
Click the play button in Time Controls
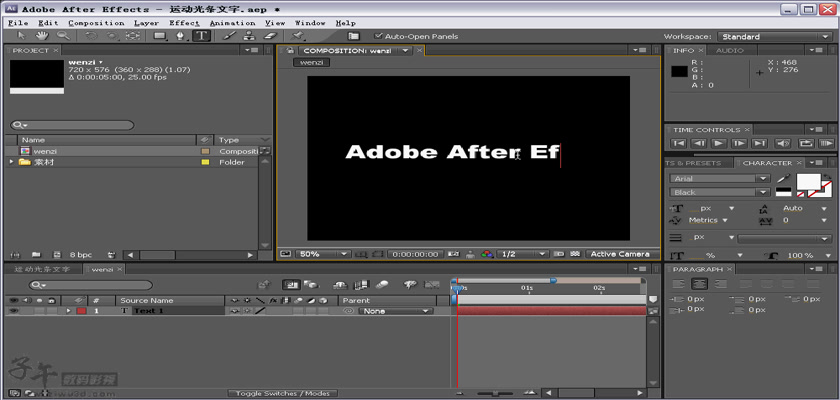[719, 144]
